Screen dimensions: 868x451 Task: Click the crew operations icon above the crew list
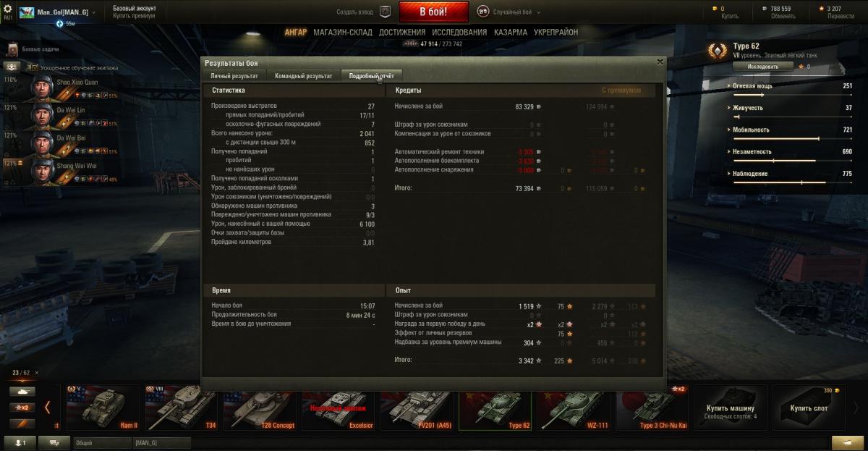12,67
